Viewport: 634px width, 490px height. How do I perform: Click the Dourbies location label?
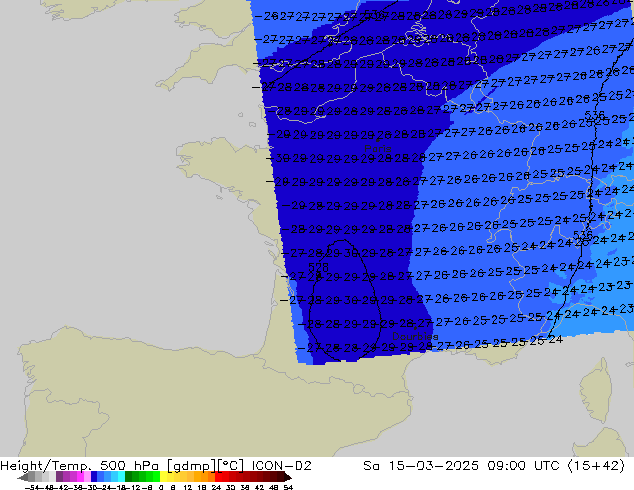415,336
